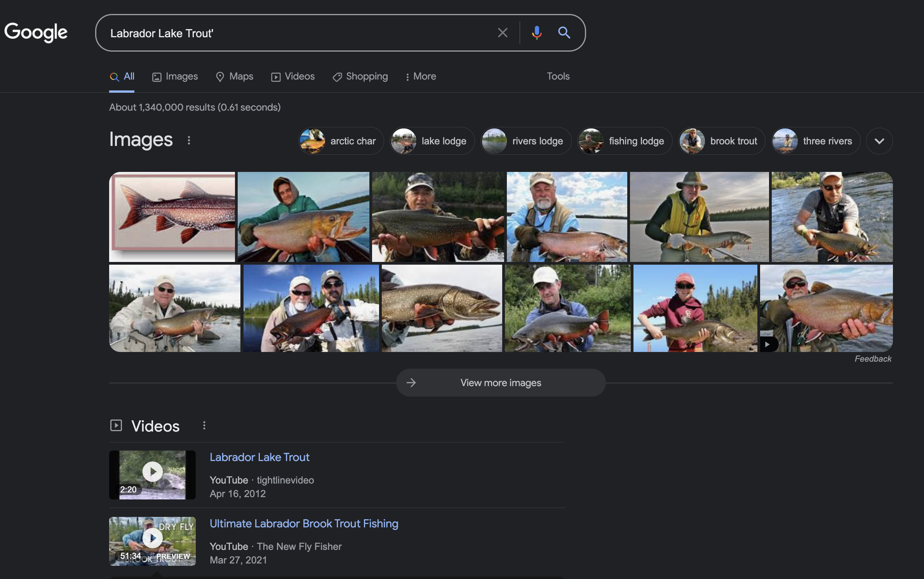Open the Google logo homepage
This screenshot has height=579, width=924.
pyautogui.click(x=36, y=32)
